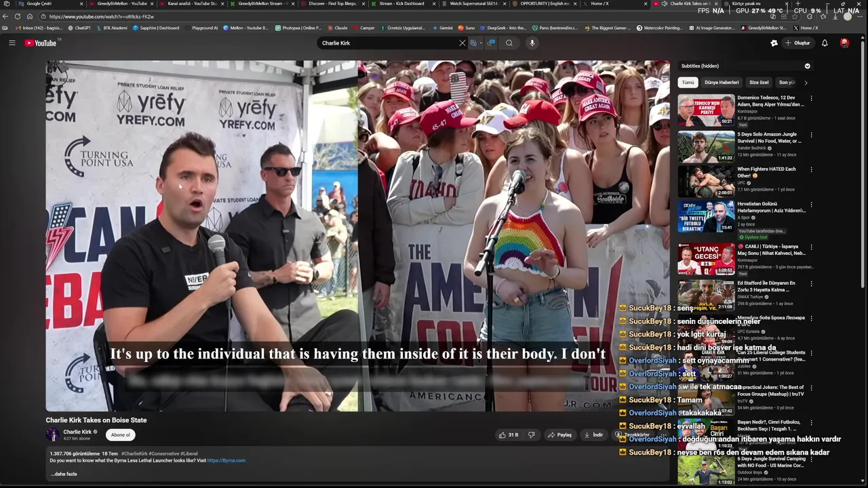Open the #CharlieKirk hashtag
868x488 pixels.
click(134, 453)
